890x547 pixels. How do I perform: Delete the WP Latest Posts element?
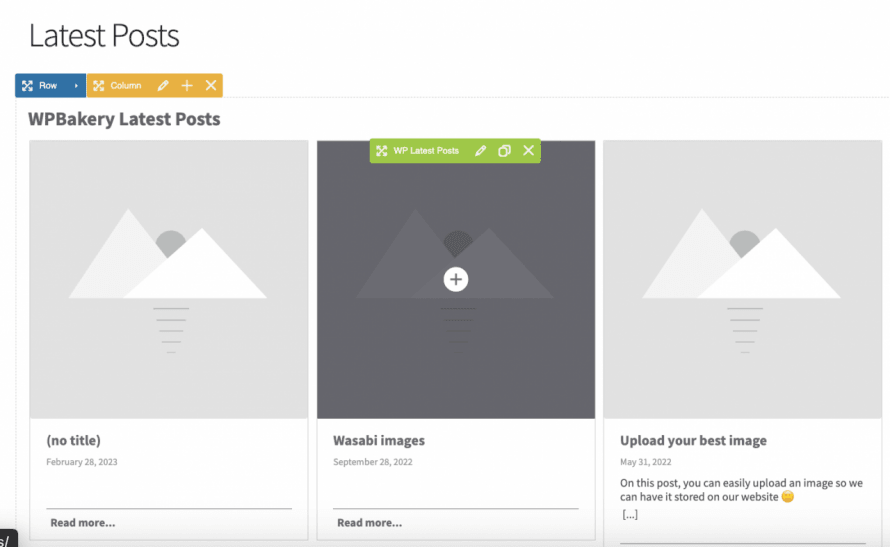point(529,151)
